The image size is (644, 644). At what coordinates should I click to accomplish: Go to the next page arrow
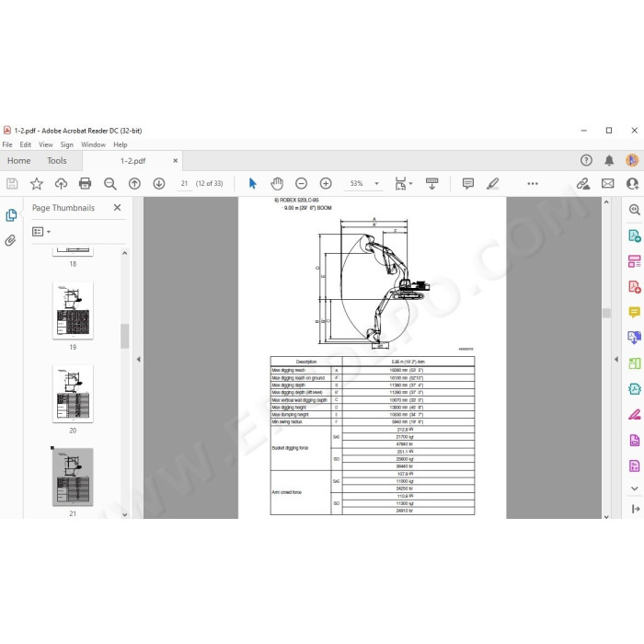[x=159, y=184]
